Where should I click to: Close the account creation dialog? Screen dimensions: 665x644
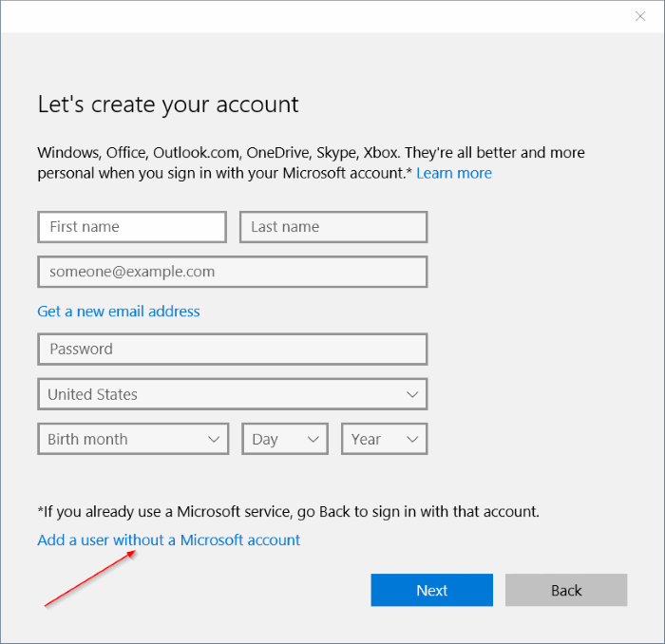640,16
